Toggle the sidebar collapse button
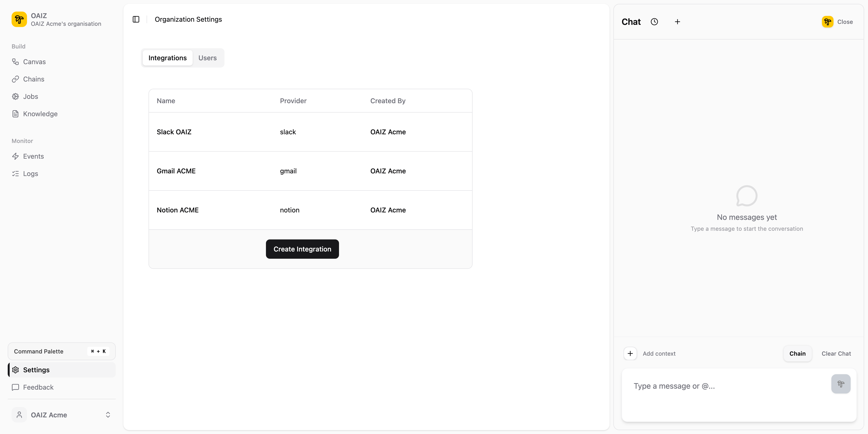The width and height of the screenshot is (868, 434). click(136, 19)
